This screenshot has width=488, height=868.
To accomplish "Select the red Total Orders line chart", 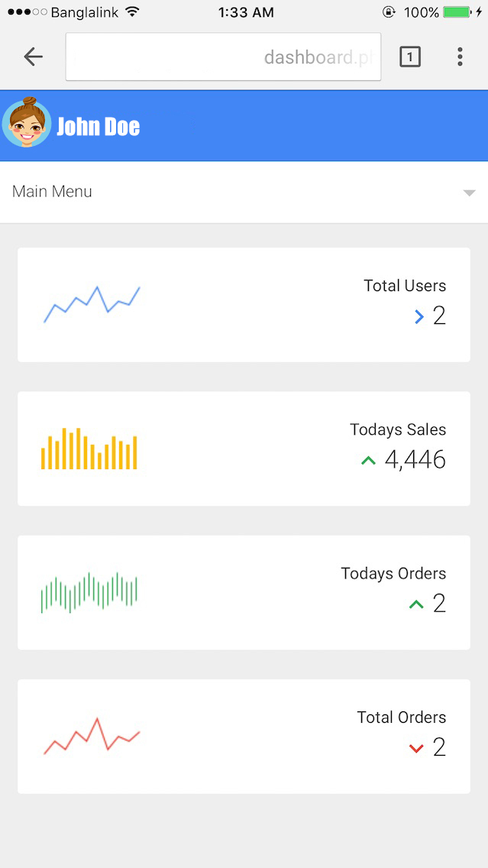I will (x=92, y=737).
